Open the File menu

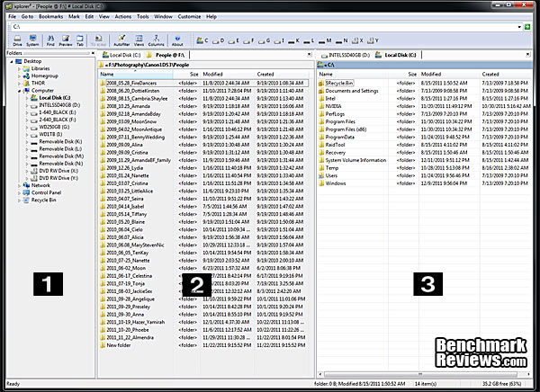[x=12, y=16]
